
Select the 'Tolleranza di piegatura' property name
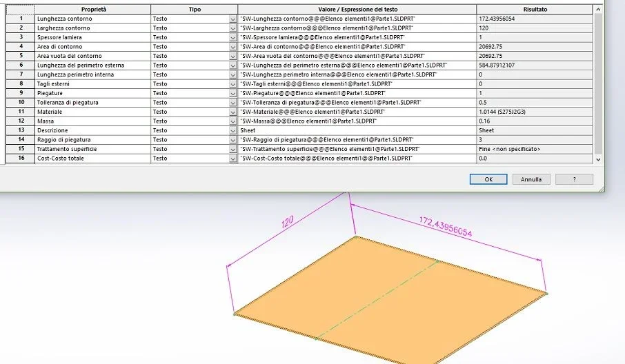pos(93,102)
